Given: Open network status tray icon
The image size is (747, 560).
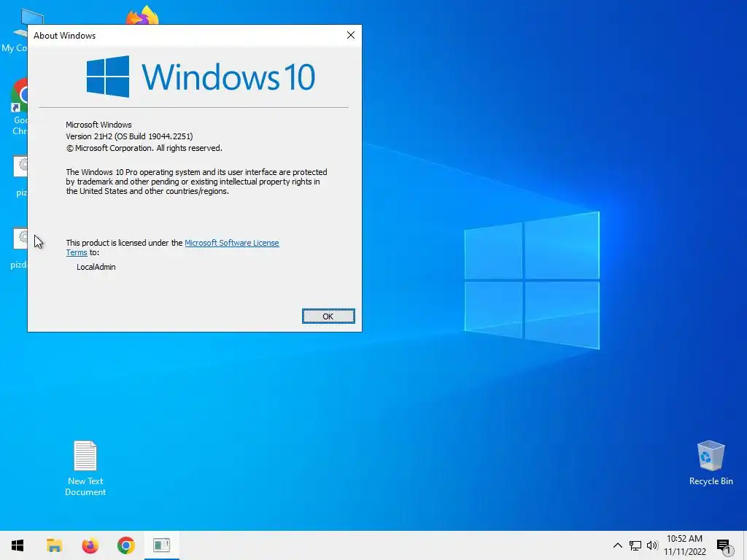Looking at the screenshot, I should tap(635, 545).
